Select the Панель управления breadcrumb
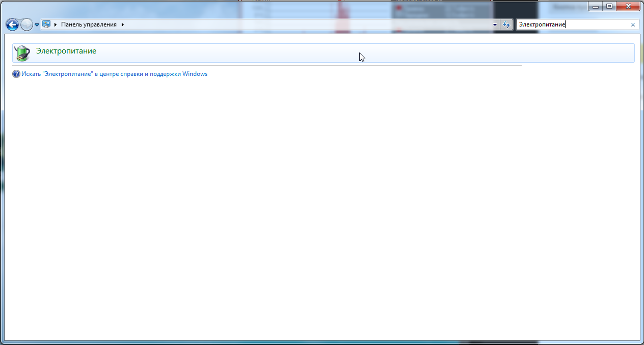This screenshot has width=644, height=345. [x=89, y=24]
